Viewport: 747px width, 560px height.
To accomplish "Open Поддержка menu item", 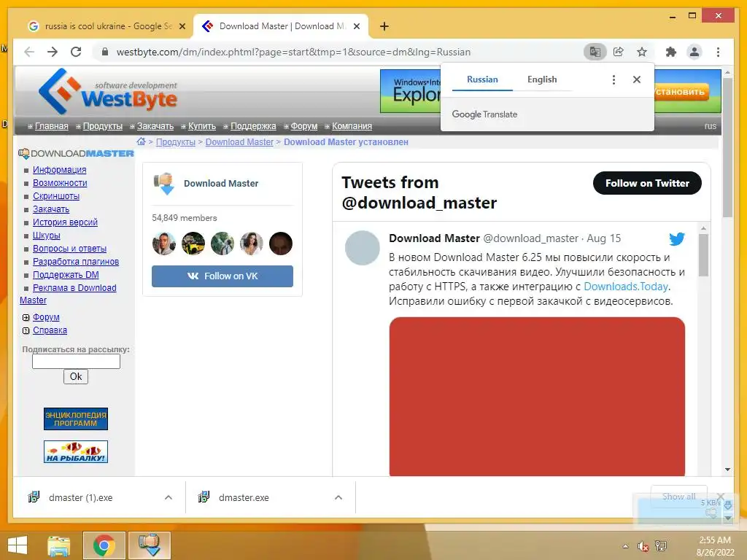I will [253, 126].
